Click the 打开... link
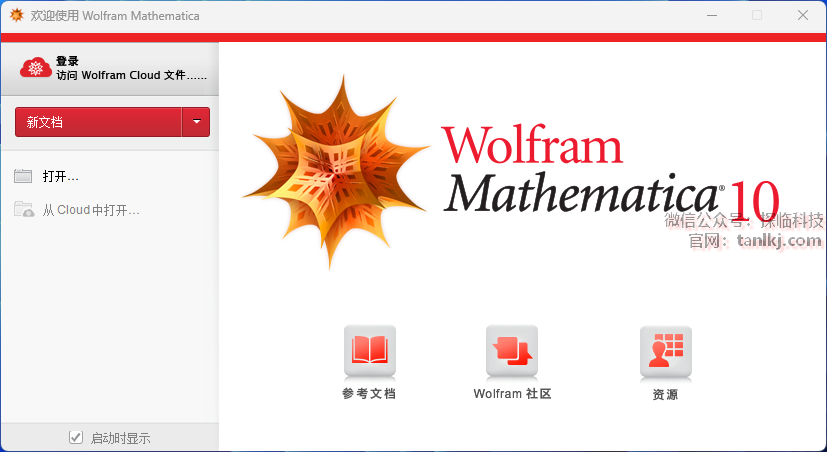This screenshot has width=827, height=452. coord(60,176)
